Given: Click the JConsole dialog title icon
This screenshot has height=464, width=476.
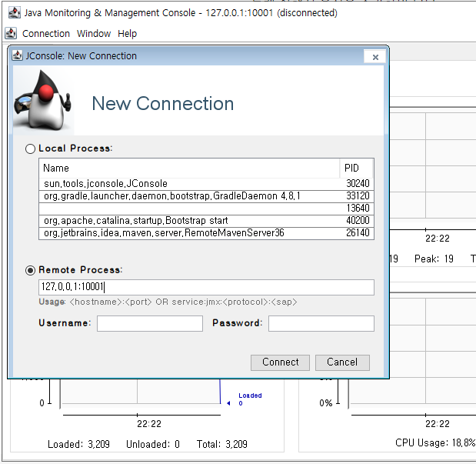Looking at the screenshot, I should click(x=18, y=55).
